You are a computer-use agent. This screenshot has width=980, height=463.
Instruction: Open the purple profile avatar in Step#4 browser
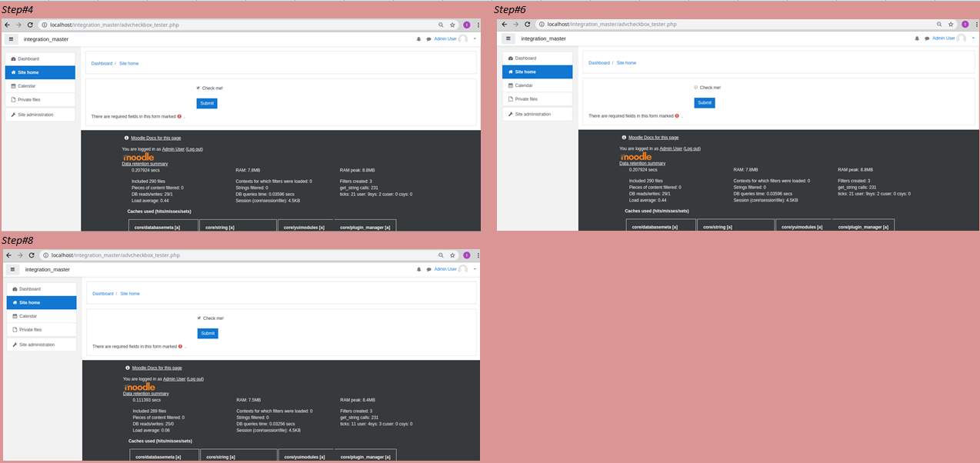tap(466, 25)
